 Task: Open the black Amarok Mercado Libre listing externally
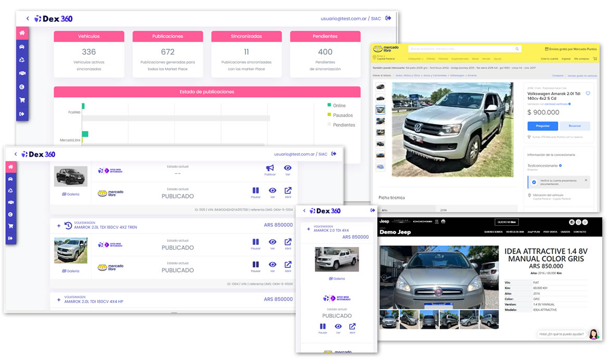[x=288, y=190]
